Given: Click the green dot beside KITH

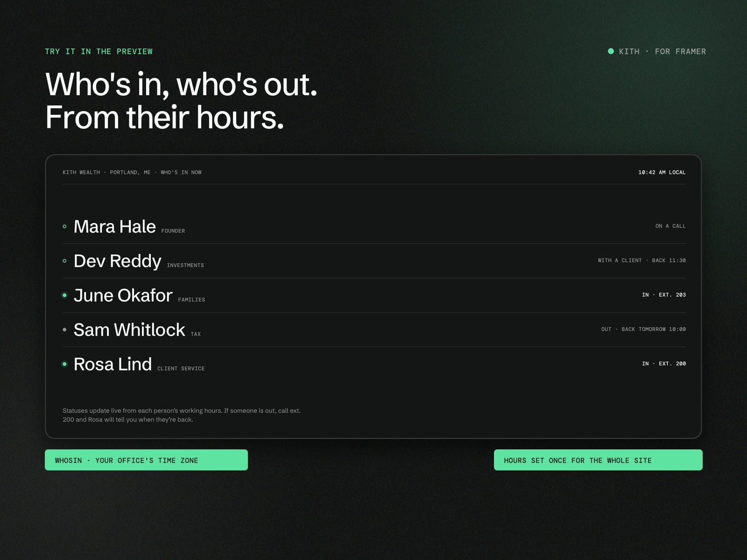Looking at the screenshot, I should coord(611,51).
